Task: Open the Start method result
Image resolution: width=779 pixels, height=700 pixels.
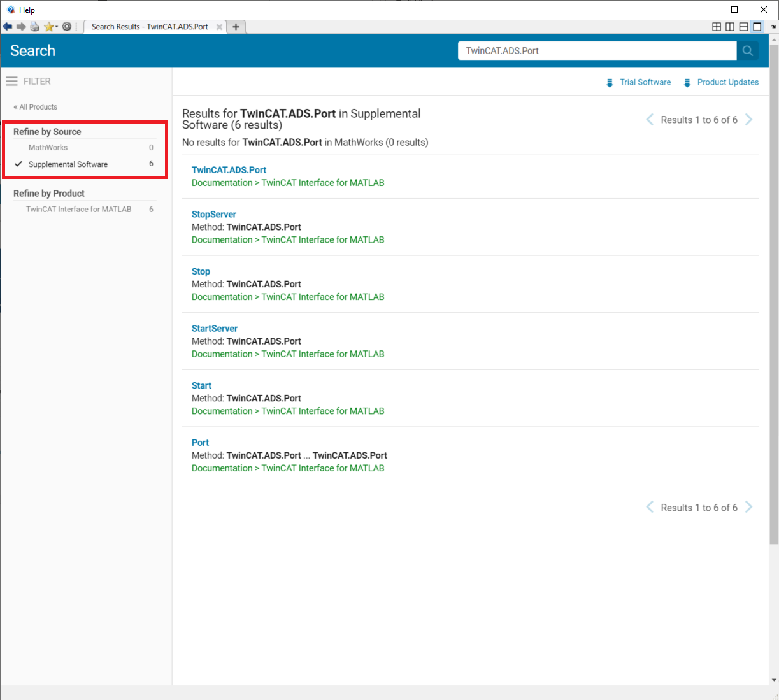Action: [201, 386]
